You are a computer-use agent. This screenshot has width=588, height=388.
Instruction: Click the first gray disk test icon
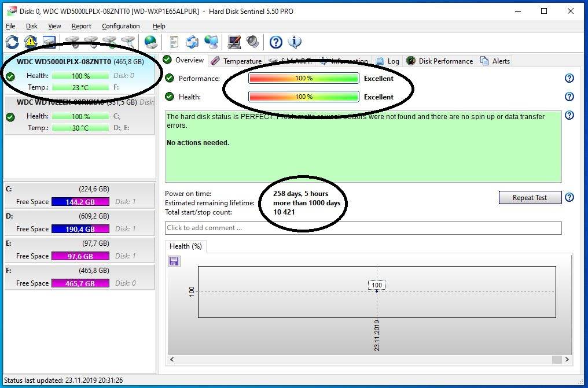pyautogui.click(x=72, y=42)
